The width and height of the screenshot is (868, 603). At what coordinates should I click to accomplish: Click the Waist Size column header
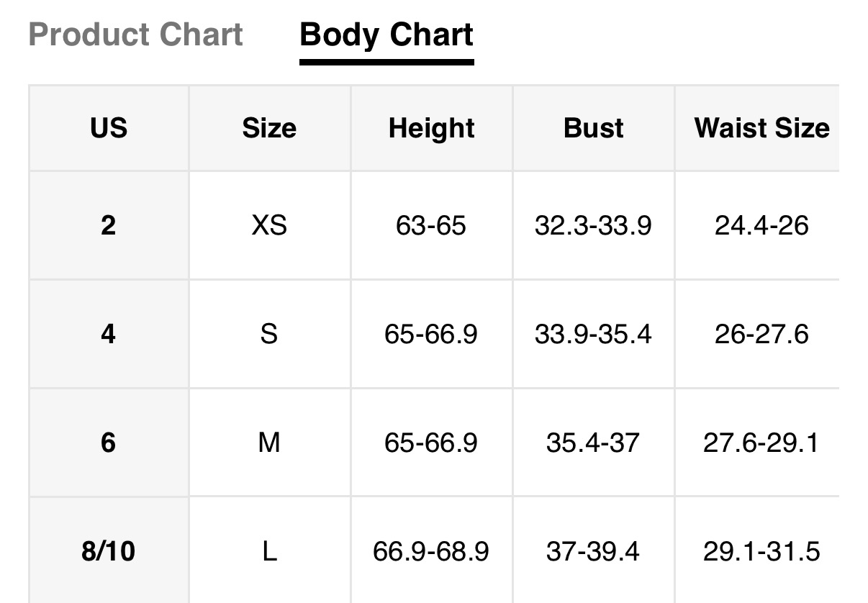(761, 128)
